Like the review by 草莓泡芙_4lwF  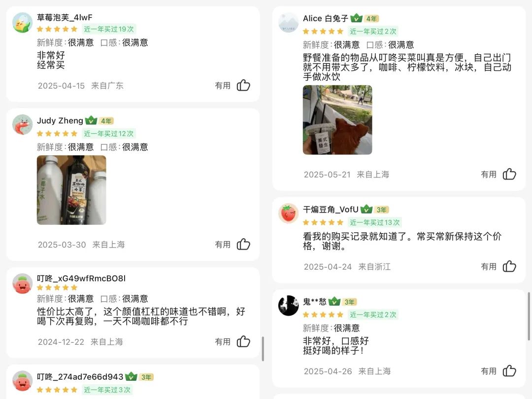[243, 85]
